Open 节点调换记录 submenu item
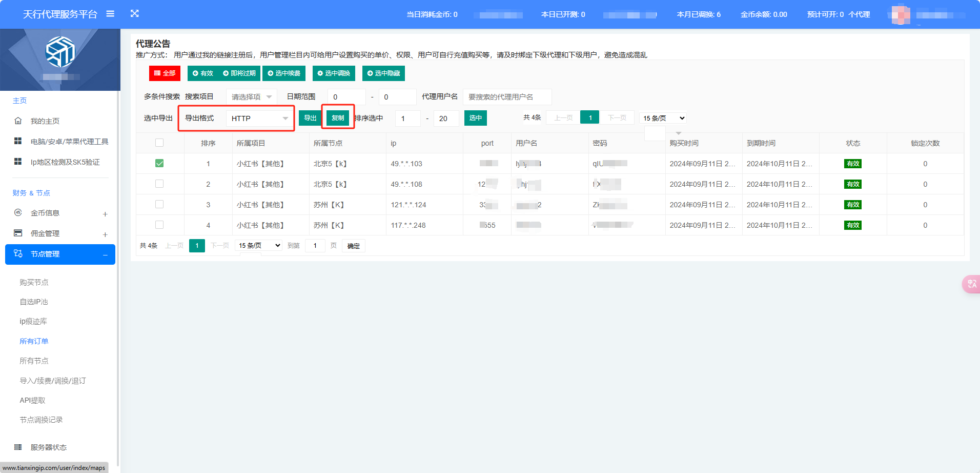Viewport: 980px width, 473px height. click(42, 420)
